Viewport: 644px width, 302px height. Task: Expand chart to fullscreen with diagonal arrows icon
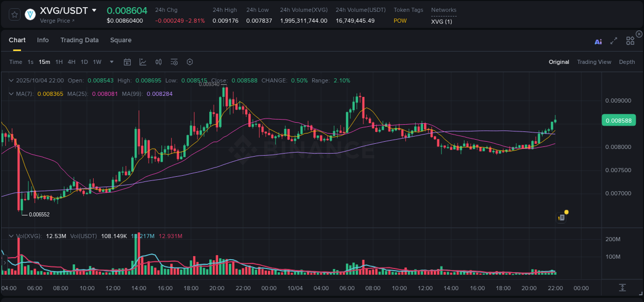click(x=614, y=42)
